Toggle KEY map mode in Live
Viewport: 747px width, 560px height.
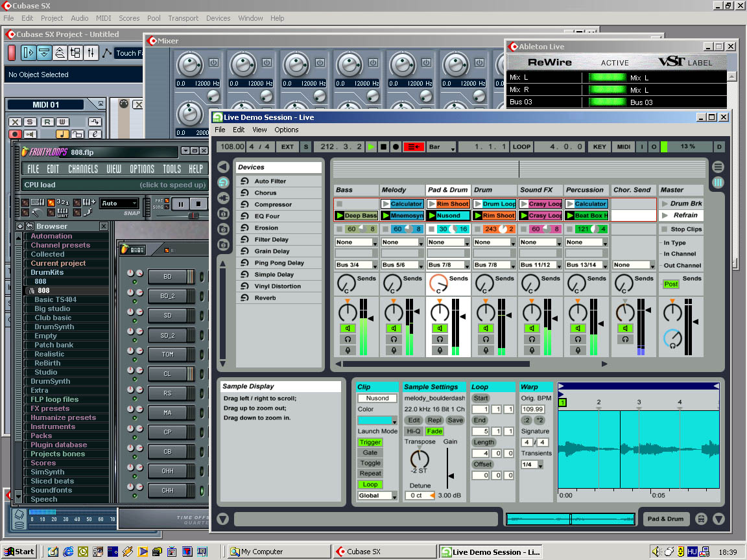599,146
